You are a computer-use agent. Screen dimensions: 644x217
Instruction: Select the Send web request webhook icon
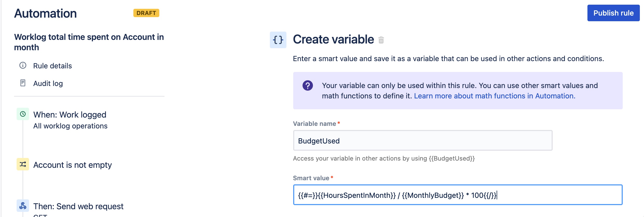click(23, 206)
